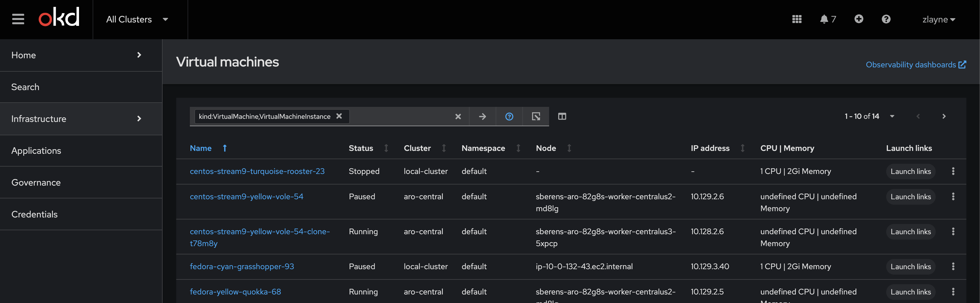Viewport: 980px width, 303px height.
Task: Open the Credentials navigation item
Action: coord(35,214)
